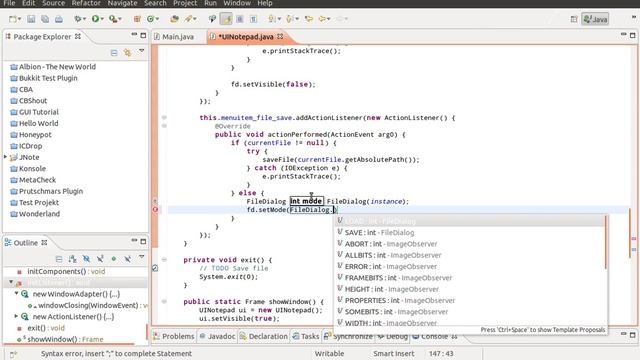The height and width of the screenshot is (360, 640).
Task: Click the Save All toolbar icon
Action: pyautogui.click(x=45, y=19)
